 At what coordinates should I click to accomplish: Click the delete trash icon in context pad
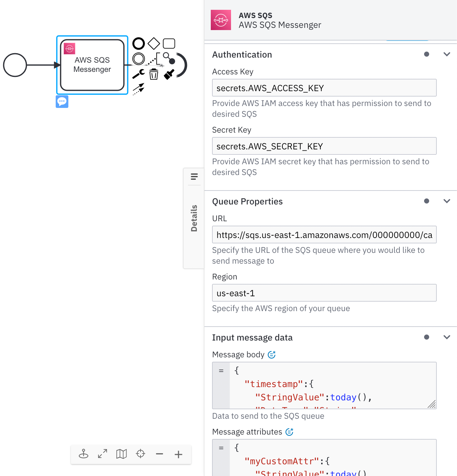(154, 74)
